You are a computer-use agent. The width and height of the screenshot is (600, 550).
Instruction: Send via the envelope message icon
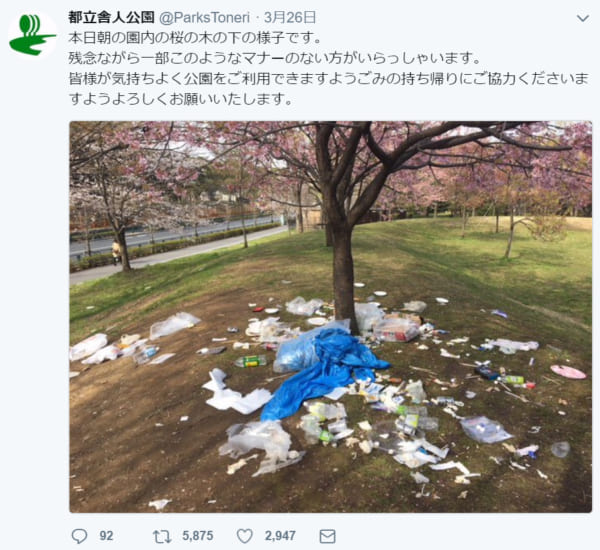click(x=328, y=536)
